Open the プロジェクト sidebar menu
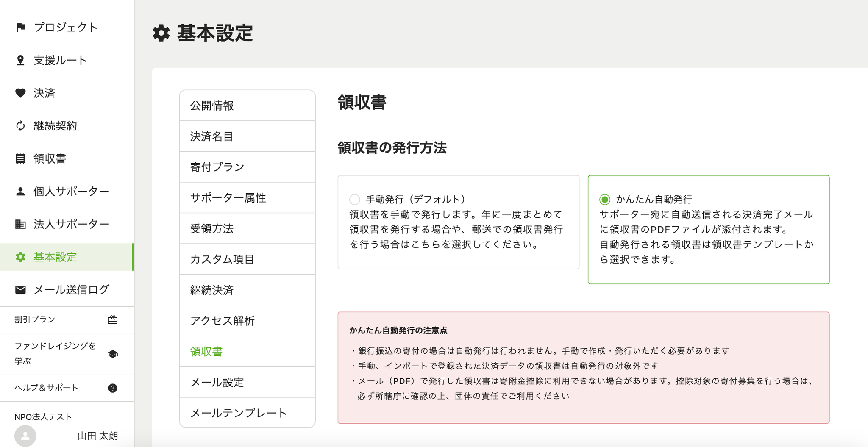 (x=67, y=28)
